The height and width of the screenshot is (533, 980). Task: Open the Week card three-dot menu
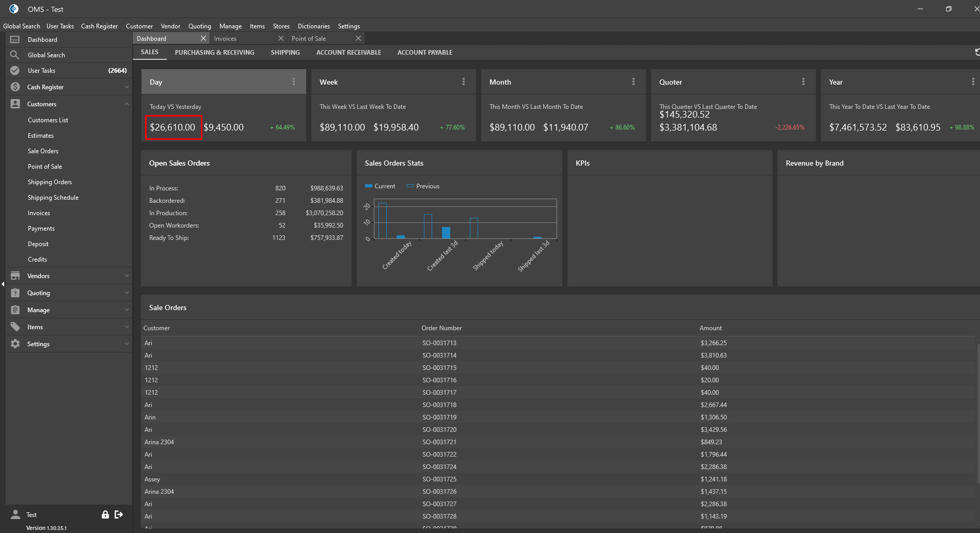[x=464, y=82]
